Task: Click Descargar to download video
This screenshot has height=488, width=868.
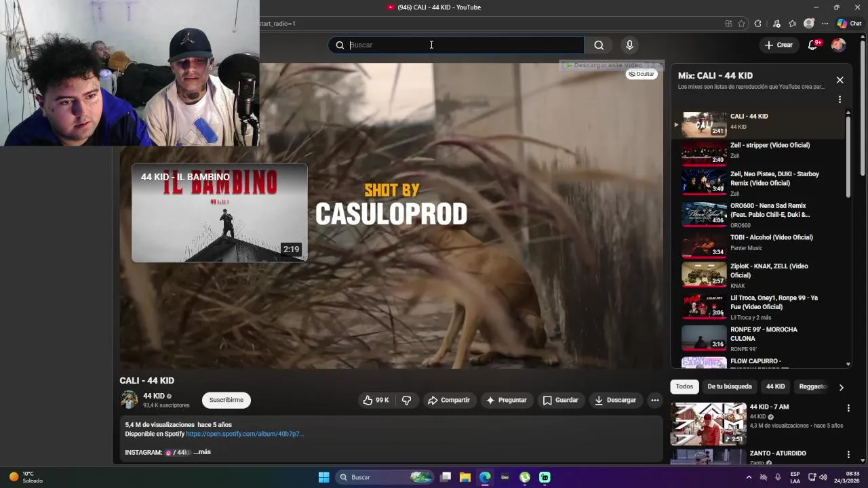Action: 615,401
